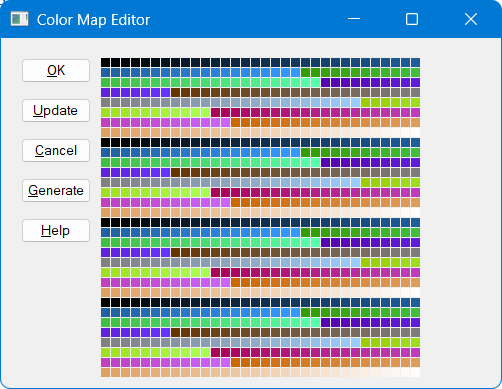502x389 pixels.
Task: Select the black swatch at the grid's top-left corner
Action: [106, 62]
